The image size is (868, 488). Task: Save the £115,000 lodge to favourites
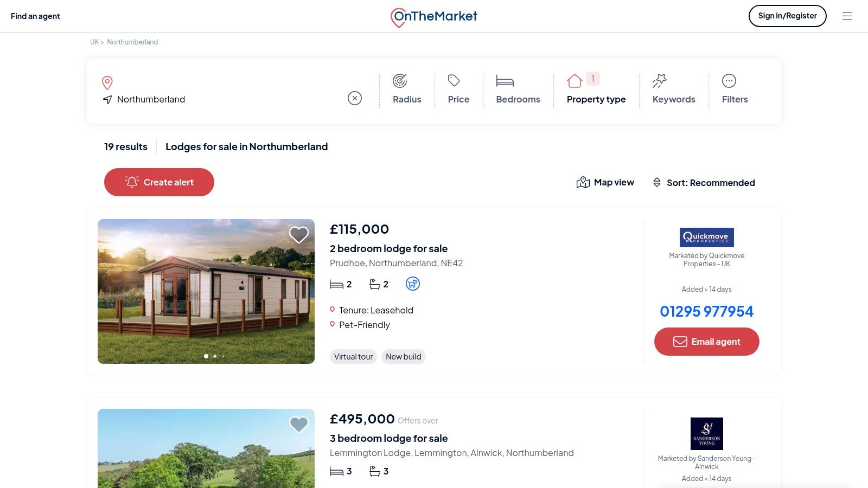click(298, 235)
